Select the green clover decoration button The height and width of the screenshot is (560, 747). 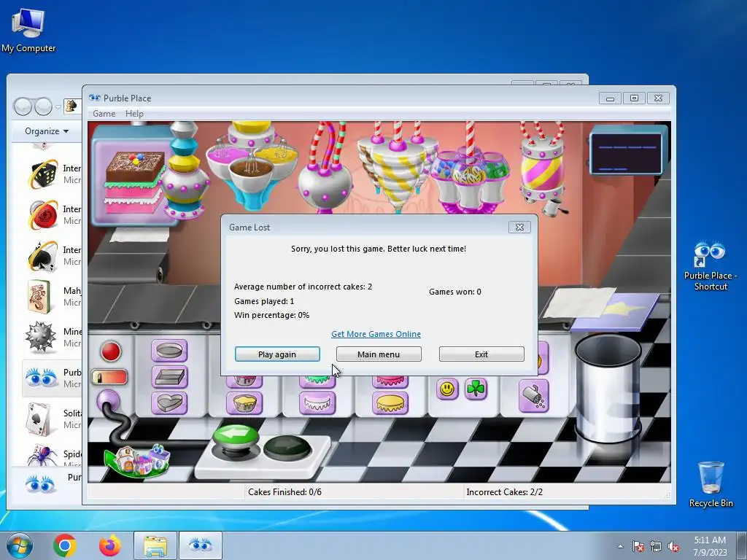[476, 389]
